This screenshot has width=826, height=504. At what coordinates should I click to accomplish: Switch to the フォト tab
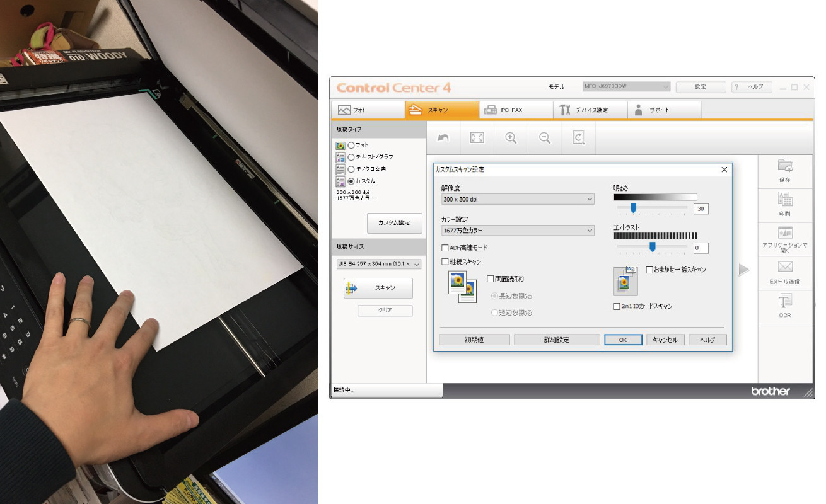pyautogui.click(x=368, y=110)
